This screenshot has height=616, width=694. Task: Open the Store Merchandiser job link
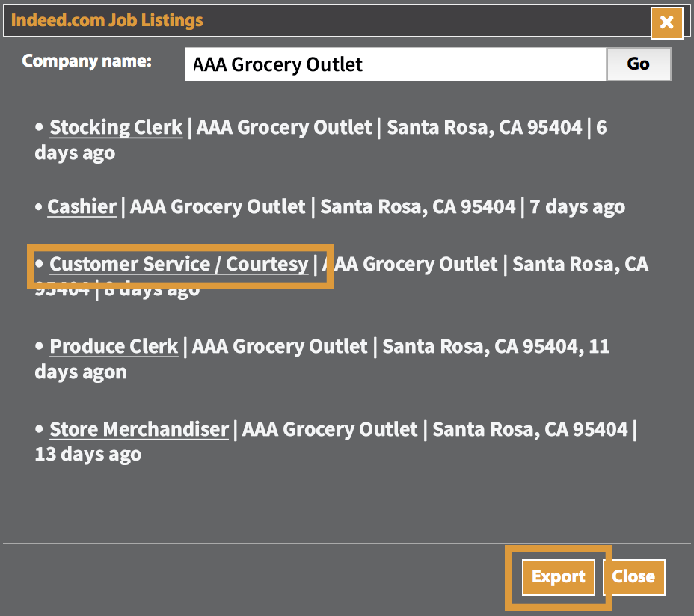(x=139, y=429)
